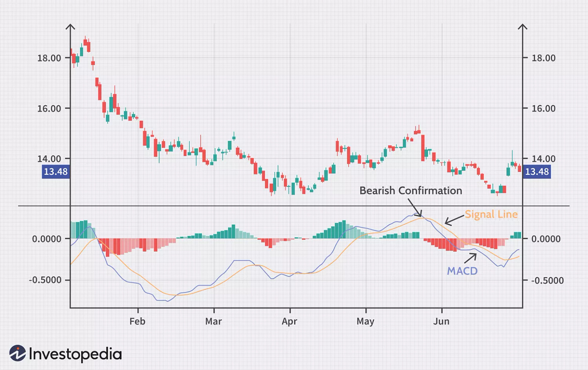Select the right 13.48 price badge
This screenshot has width=588, height=370.
537,172
